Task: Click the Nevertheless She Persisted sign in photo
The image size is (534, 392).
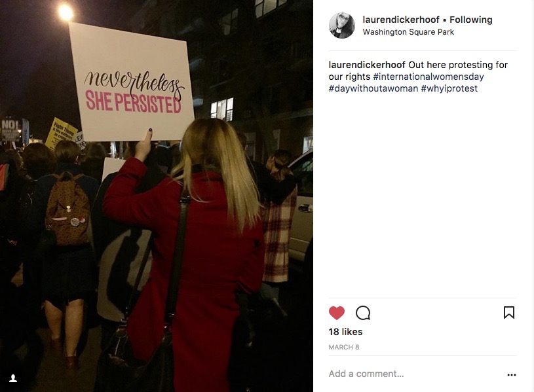Action: pos(132,82)
